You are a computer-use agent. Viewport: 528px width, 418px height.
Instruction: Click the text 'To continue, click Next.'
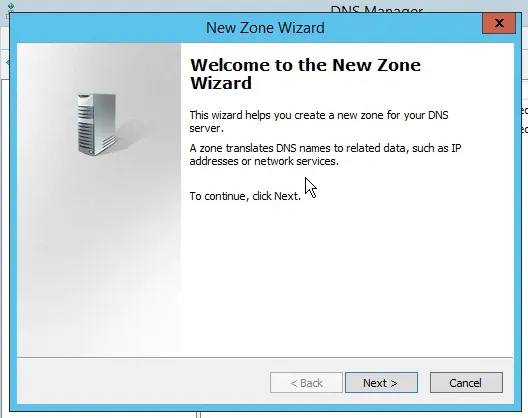[245, 196]
